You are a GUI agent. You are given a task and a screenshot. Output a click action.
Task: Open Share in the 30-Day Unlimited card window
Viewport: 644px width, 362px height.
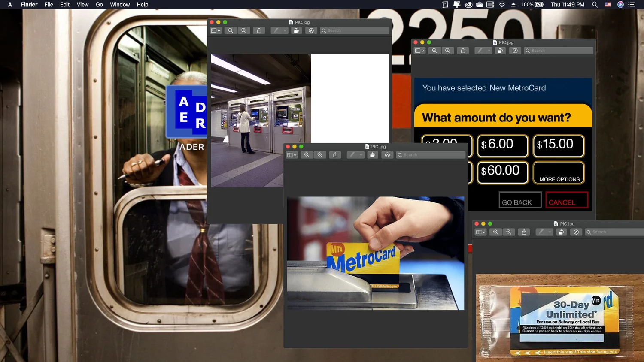click(524, 232)
